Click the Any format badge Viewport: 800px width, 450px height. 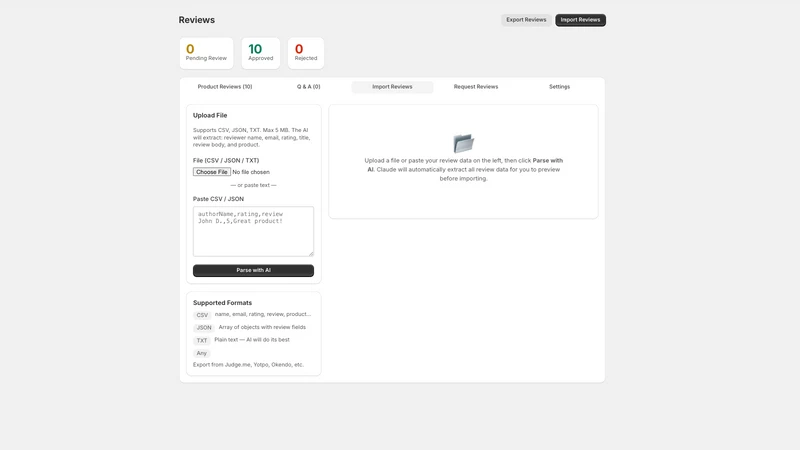coord(202,353)
